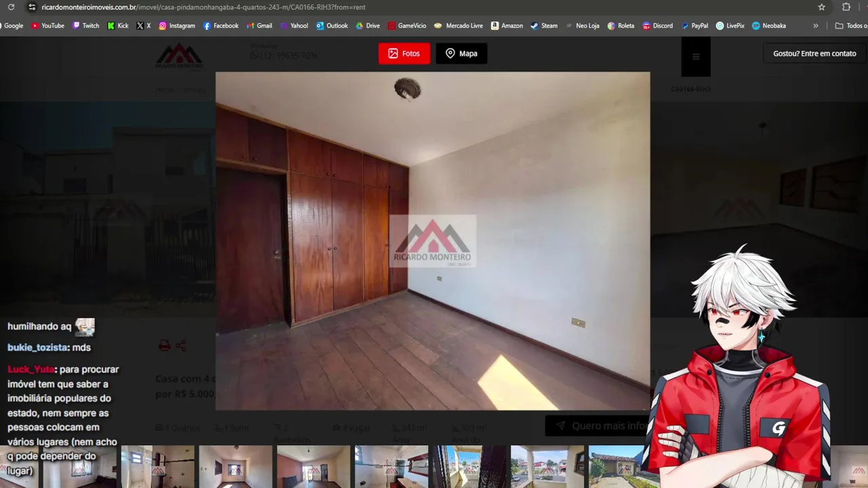Bookmark this page with the star icon
The image size is (868, 488).
(822, 7)
